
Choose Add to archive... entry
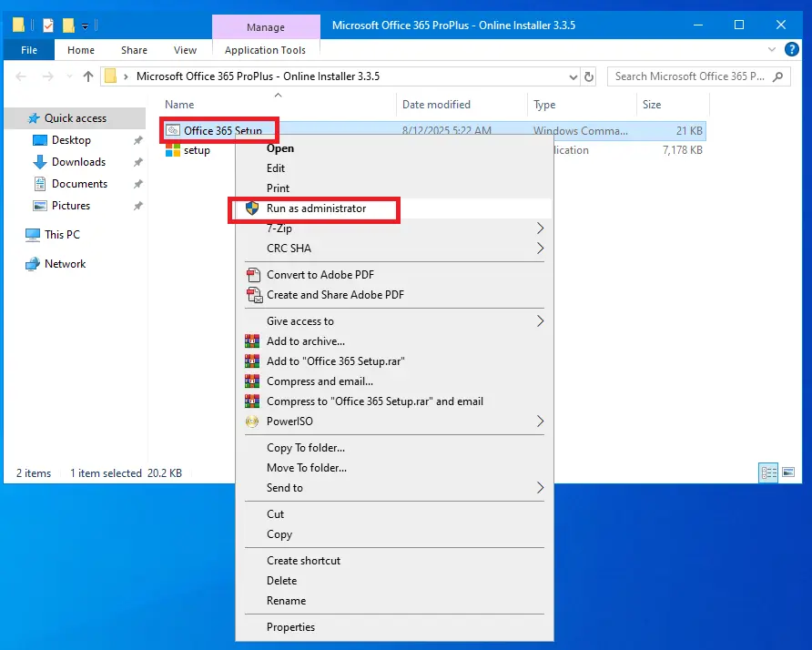click(394, 341)
